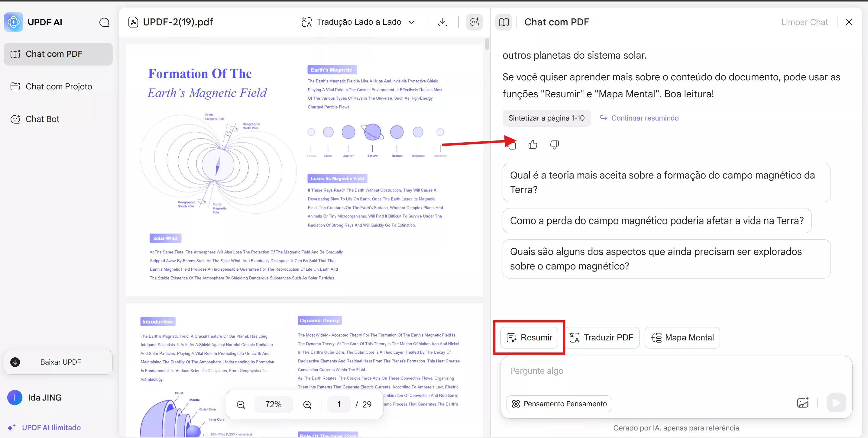Copy the AI response
The image size is (868, 438).
pyautogui.click(x=512, y=145)
